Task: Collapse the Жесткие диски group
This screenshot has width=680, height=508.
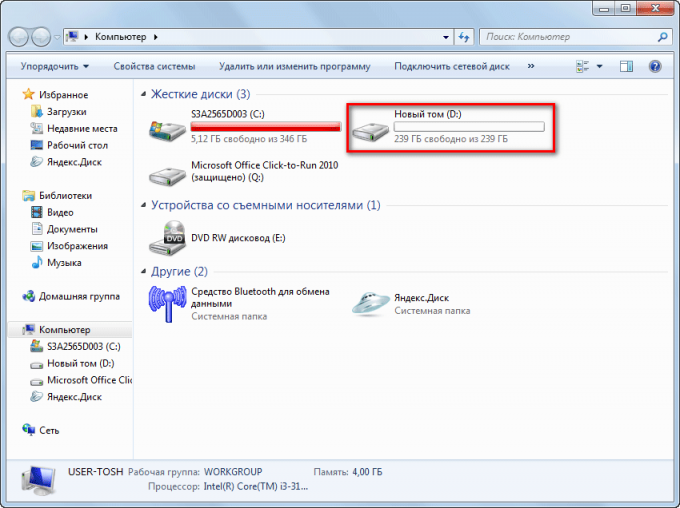Action: coord(143,94)
